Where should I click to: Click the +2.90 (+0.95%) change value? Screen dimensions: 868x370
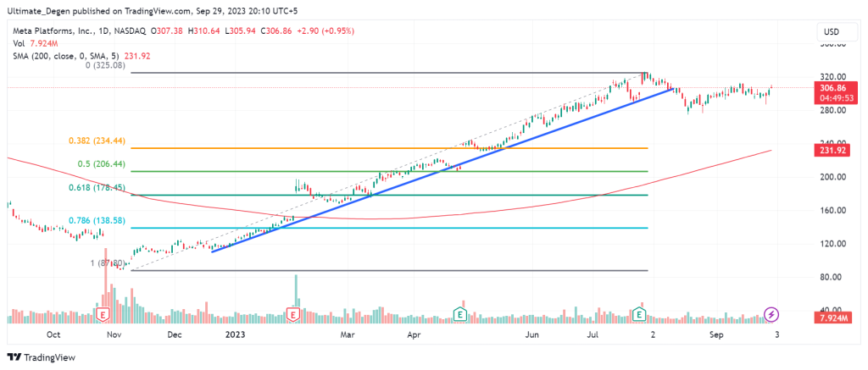pyautogui.click(x=326, y=32)
